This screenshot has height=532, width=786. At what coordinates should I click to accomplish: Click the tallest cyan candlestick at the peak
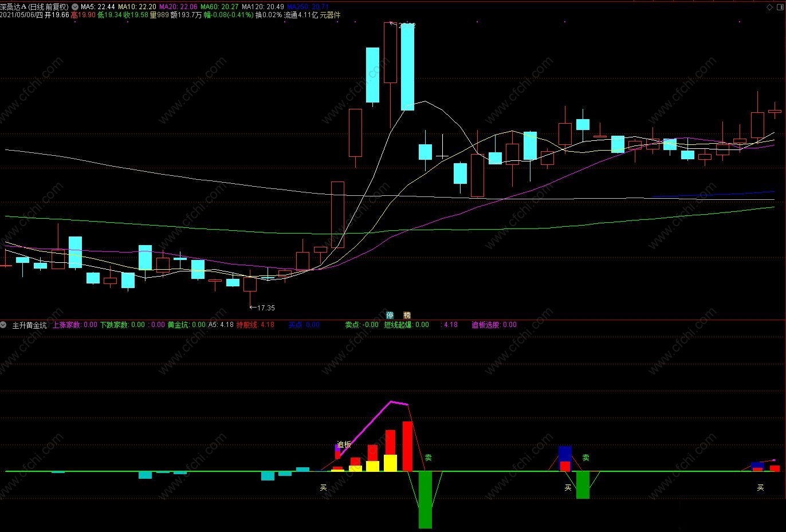407,68
